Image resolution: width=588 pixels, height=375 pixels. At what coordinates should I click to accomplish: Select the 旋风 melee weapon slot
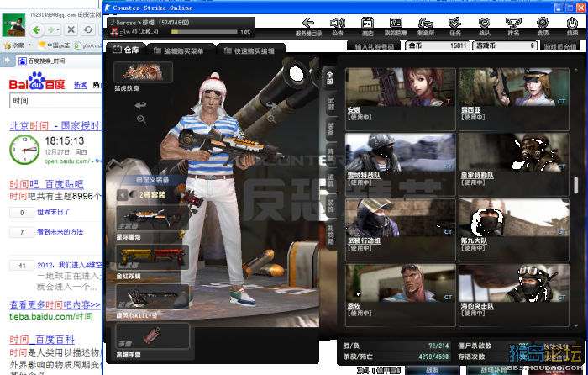(x=152, y=297)
